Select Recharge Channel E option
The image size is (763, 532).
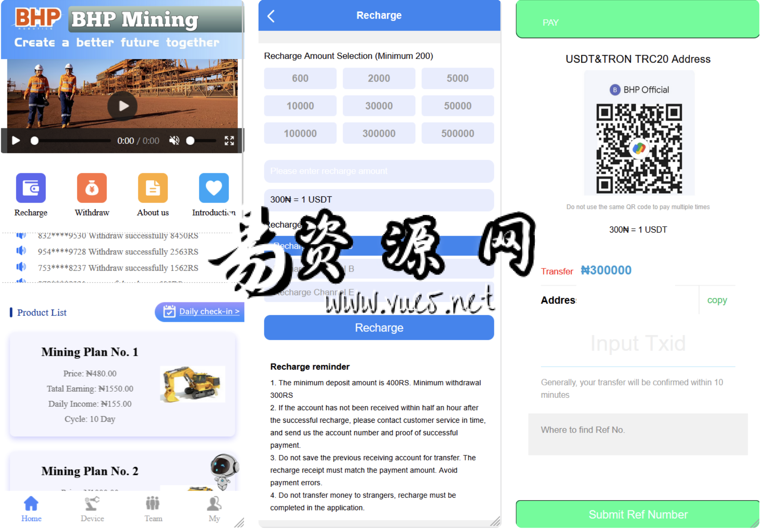coord(379,292)
